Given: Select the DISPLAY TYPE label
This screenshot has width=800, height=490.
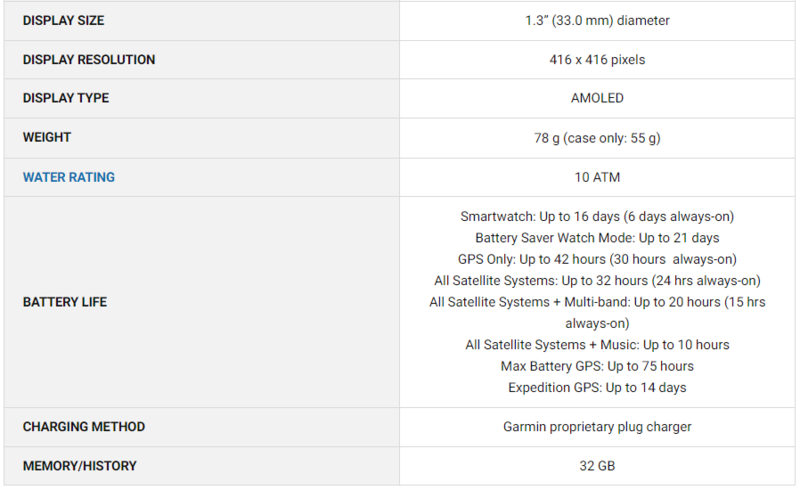Looking at the screenshot, I should (x=66, y=98).
